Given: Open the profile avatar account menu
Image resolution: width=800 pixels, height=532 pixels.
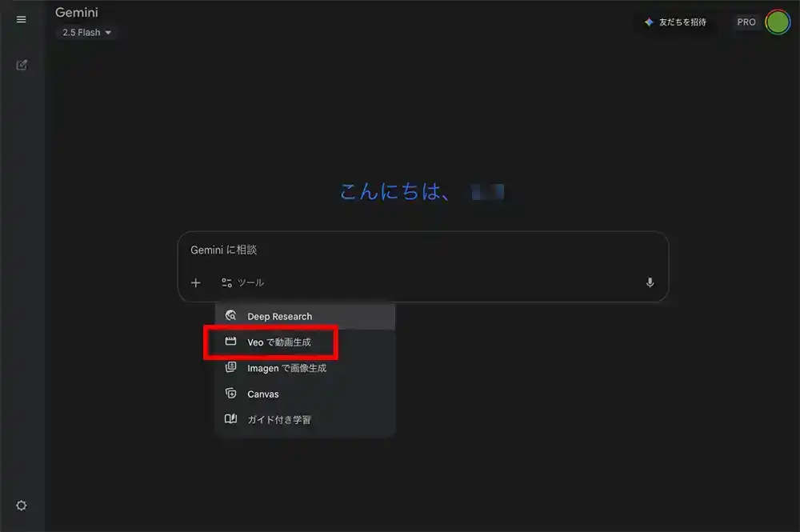Looking at the screenshot, I should tap(777, 22).
